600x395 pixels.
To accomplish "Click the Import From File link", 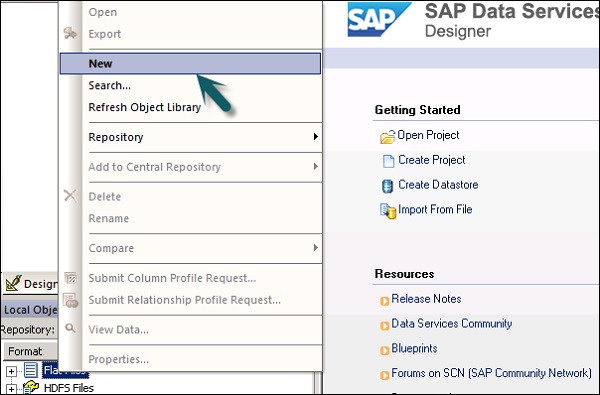I will tap(435, 210).
